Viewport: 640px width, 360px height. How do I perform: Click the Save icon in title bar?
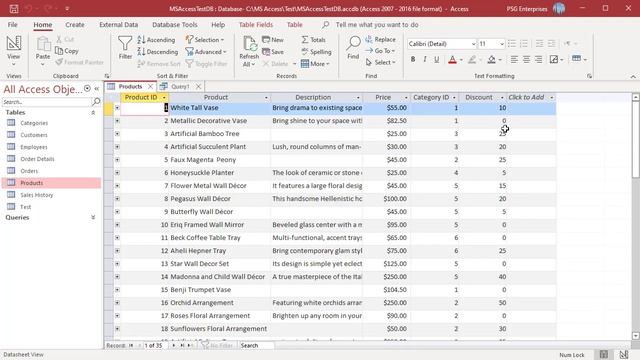(x=14, y=9)
